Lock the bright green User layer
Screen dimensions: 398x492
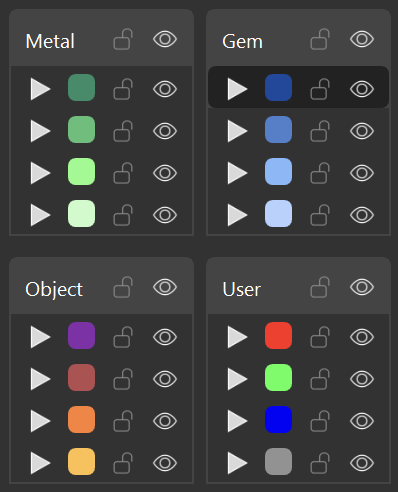pyautogui.click(x=320, y=379)
